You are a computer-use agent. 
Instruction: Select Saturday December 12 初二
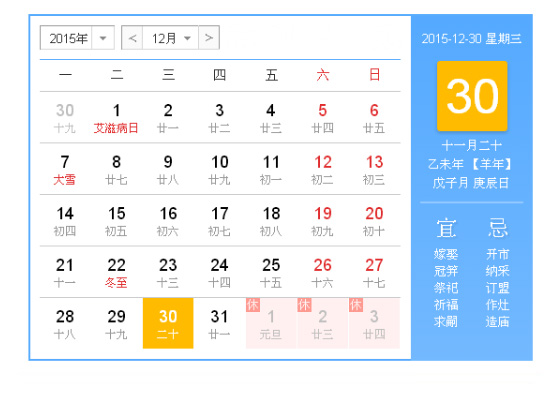(x=322, y=170)
